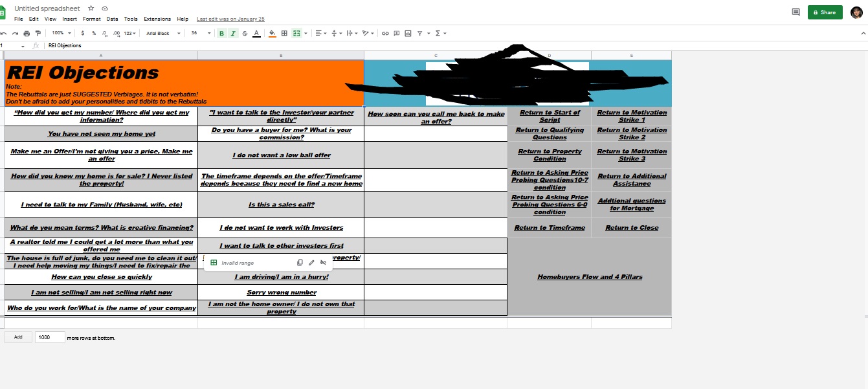
Task: Open the Tools menu
Action: 131,19
